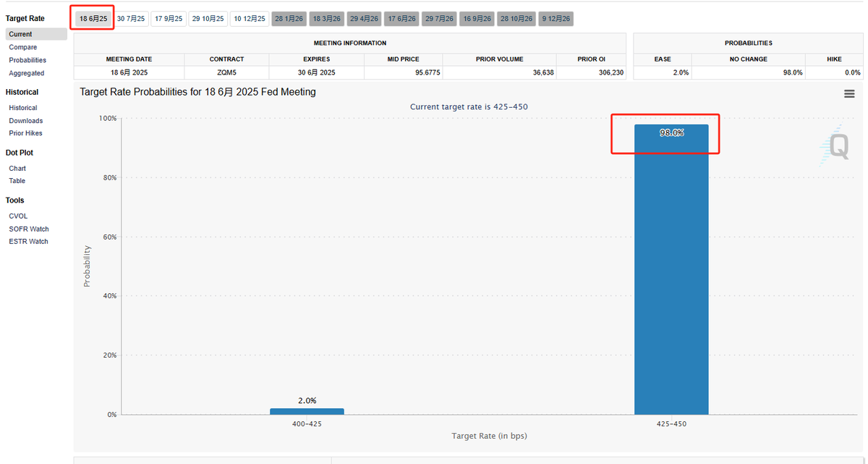
Task: Click the 425-450 probability bar
Action: [x=671, y=269]
